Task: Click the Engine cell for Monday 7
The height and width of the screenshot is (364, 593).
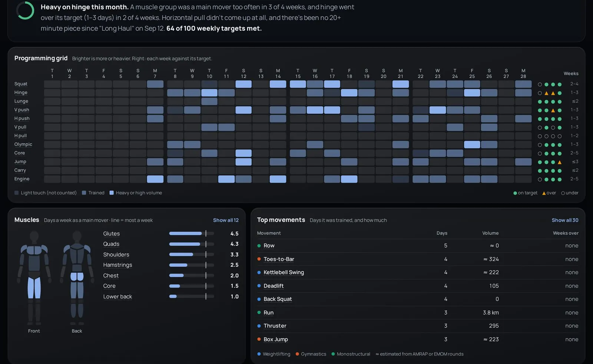Action: [155, 179]
